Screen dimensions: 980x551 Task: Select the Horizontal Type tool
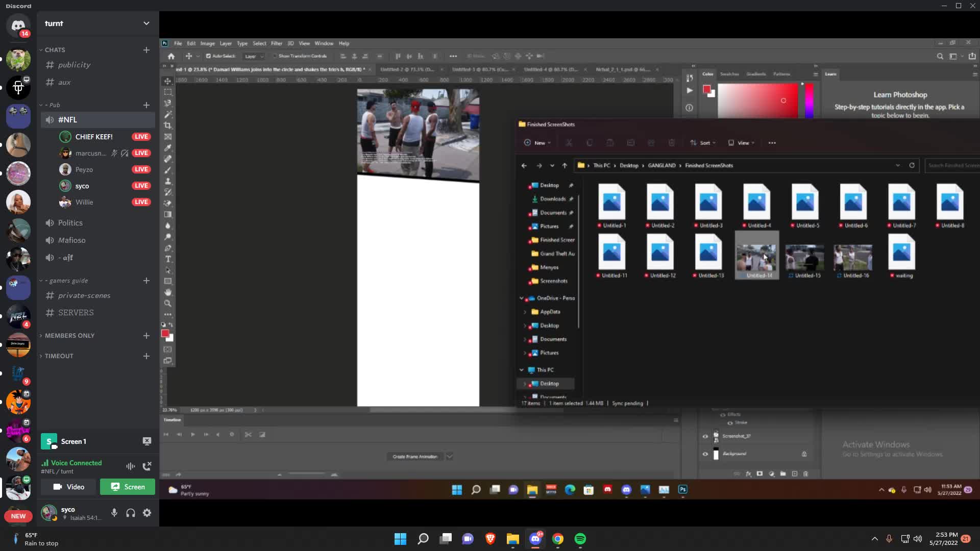tap(168, 259)
